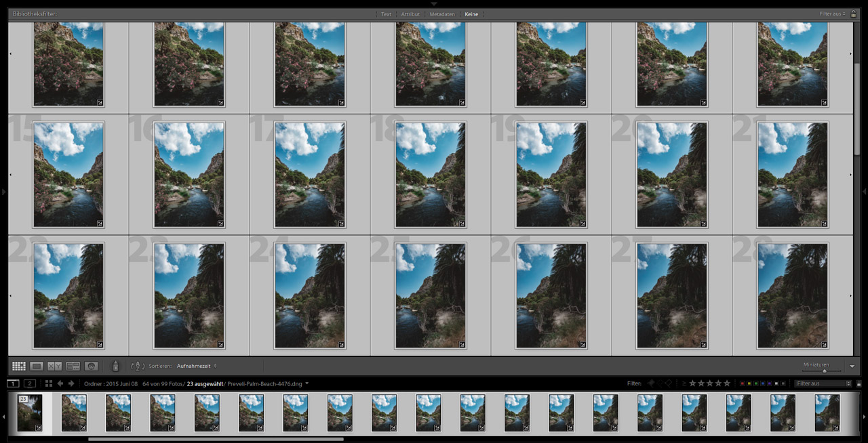Viewport: 868px width, 443px height.
Task: Click the forward navigation arrow above filmstrip
Action: (x=71, y=383)
